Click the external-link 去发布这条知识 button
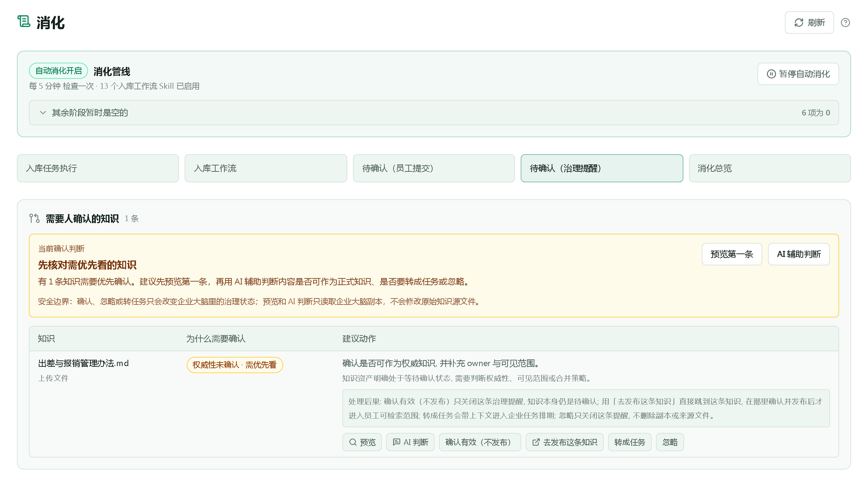This screenshot has width=868, height=478. tap(564, 442)
